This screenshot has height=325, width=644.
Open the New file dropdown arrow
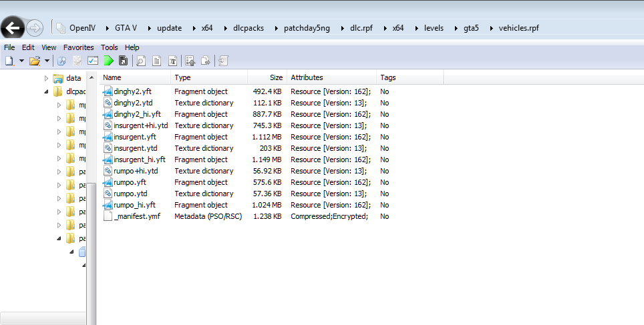click(x=21, y=61)
